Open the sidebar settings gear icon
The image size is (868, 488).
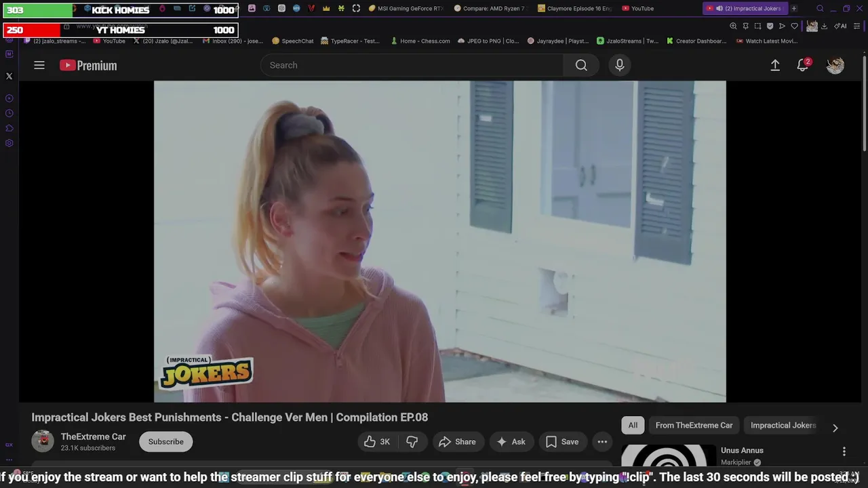pos(9,143)
